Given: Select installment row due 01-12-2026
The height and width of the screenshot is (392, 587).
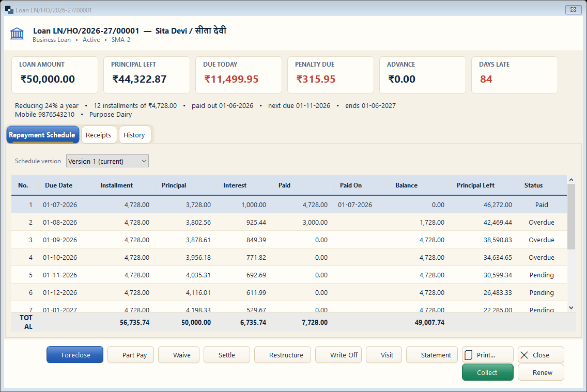Looking at the screenshot, I should coord(289,292).
